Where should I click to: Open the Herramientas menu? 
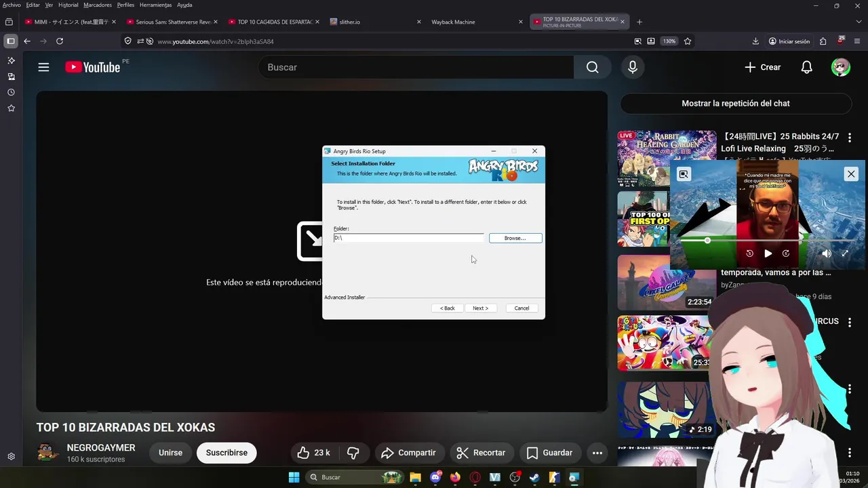coord(155,5)
